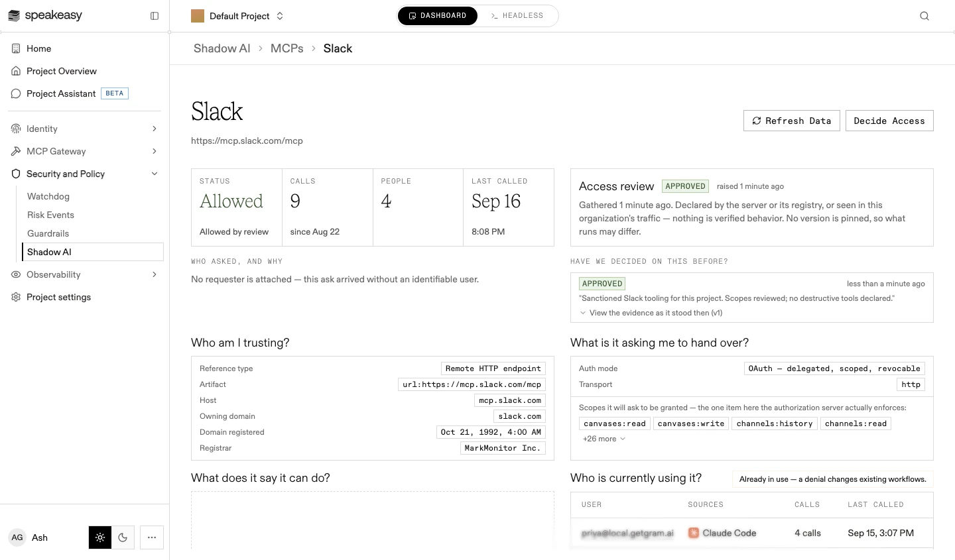Switch to light theme sun toggle
Viewport: 955px width, 560px height.
(x=100, y=537)
